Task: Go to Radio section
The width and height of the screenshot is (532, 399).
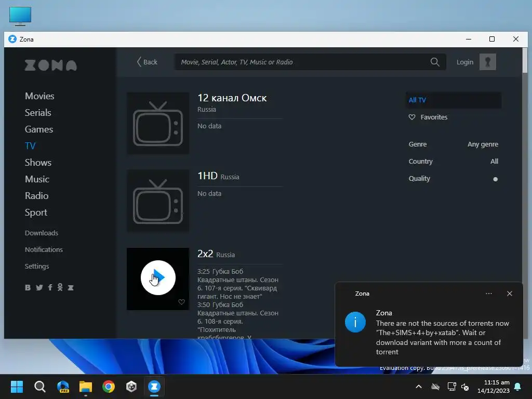Action: [37, 196]
